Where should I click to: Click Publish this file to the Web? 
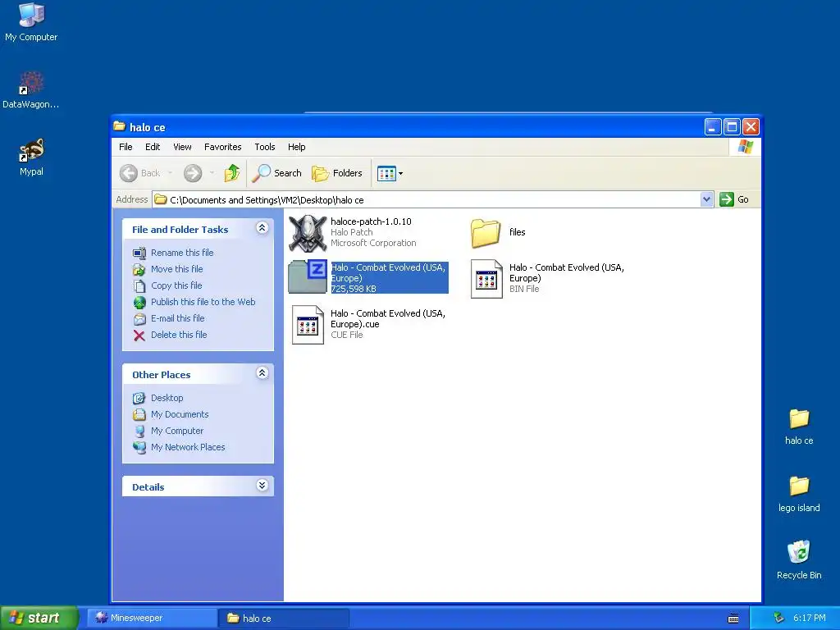point(203,302)
